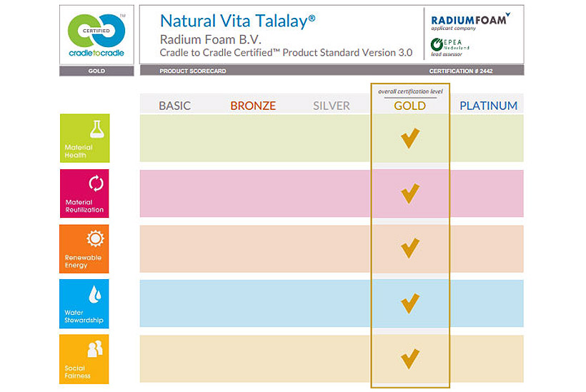
Task: Select the SILVER level column header
Action: click(x=332, y=106)
